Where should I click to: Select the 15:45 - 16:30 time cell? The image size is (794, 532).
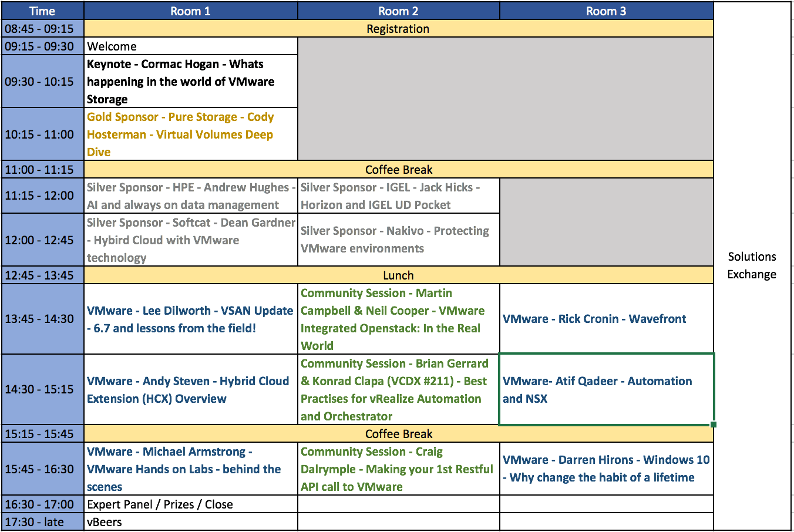[x=43, y=469]
